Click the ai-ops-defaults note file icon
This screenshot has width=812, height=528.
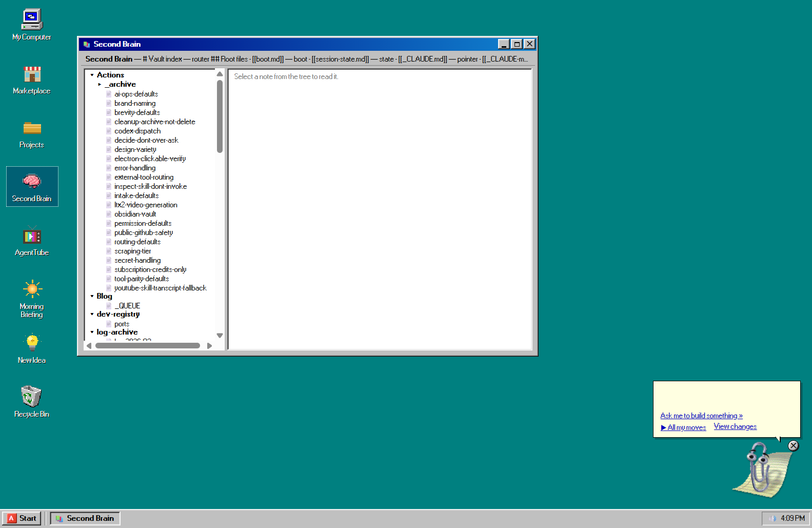tap(109, 94)
